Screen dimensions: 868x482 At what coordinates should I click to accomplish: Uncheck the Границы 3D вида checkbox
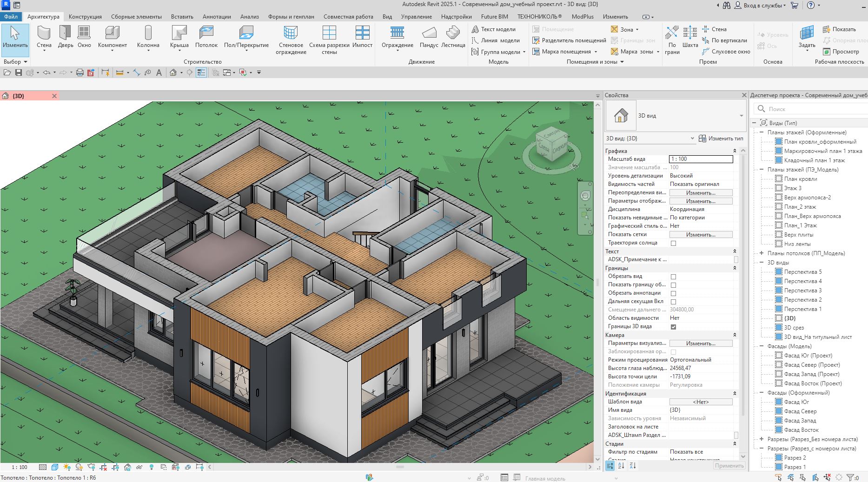coord(673,327)
